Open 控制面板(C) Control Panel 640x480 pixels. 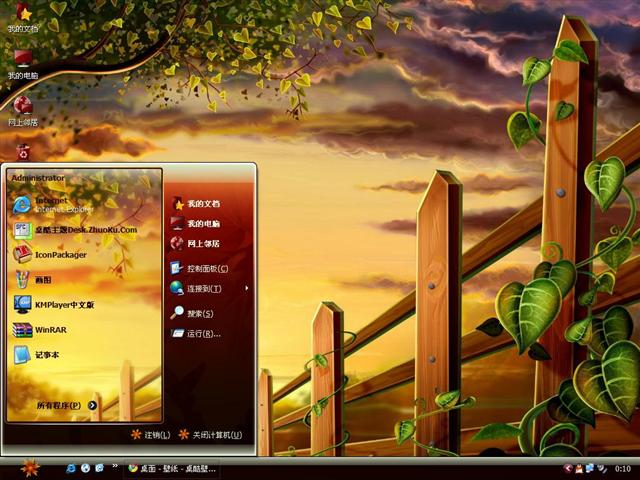coord(200,268)
